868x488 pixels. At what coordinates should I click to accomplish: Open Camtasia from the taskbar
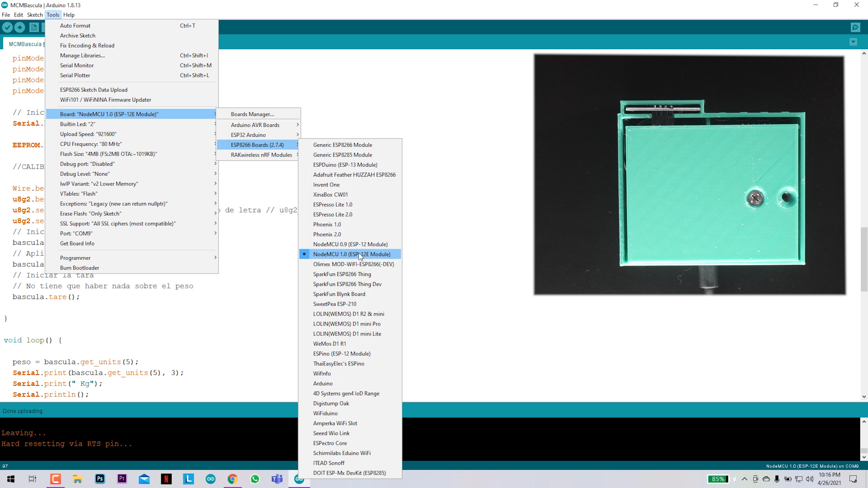[x=56, y=479]
